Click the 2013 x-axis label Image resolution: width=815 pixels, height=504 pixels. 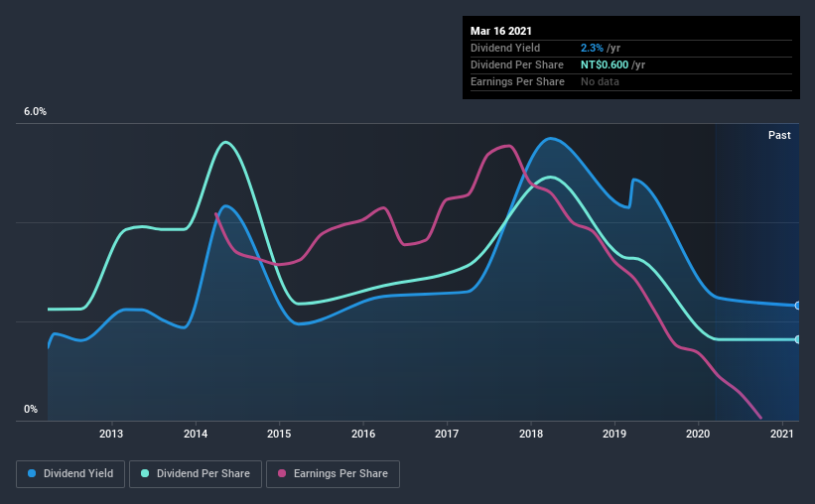111,434
